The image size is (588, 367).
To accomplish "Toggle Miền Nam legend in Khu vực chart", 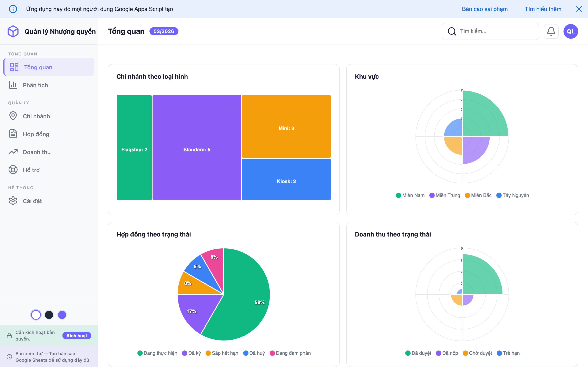I will (x=410, y=195).
